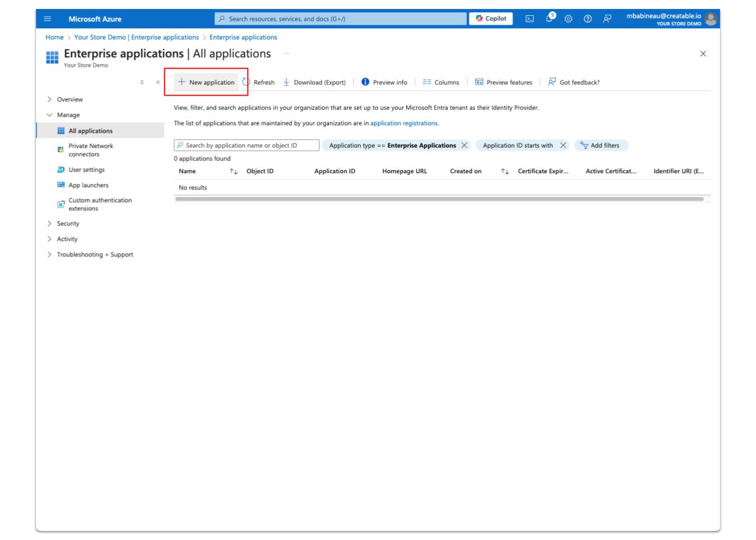Open Your Store Demo | Enterprise applications breadcrumb
This screenshot has width=756, height=540.
coord(137,37)
